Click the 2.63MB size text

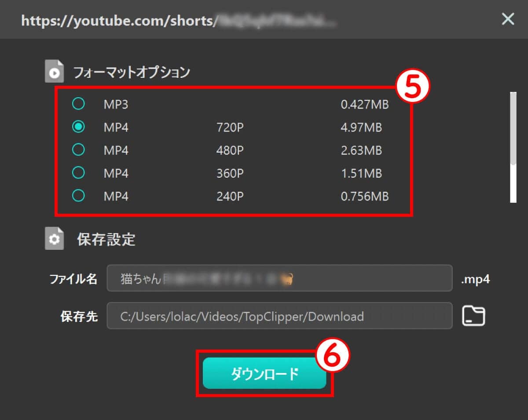pos(361,150)
